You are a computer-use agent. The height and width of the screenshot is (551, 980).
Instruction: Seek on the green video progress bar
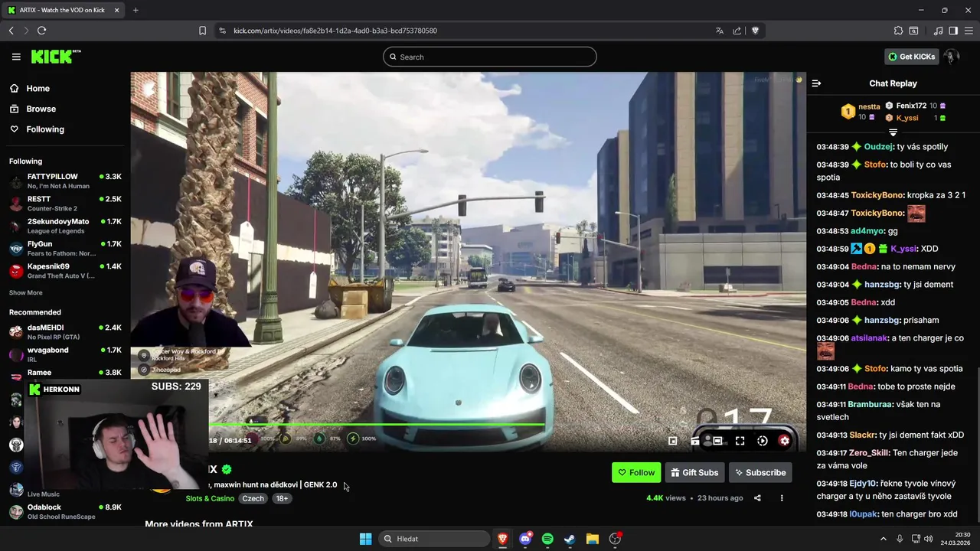[x=376, y=424]
